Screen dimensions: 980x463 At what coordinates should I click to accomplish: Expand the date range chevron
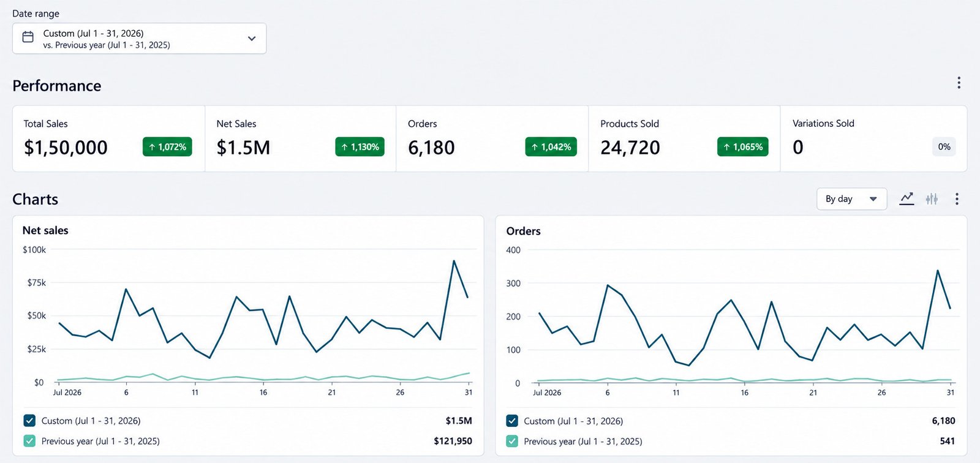[252, 39]
